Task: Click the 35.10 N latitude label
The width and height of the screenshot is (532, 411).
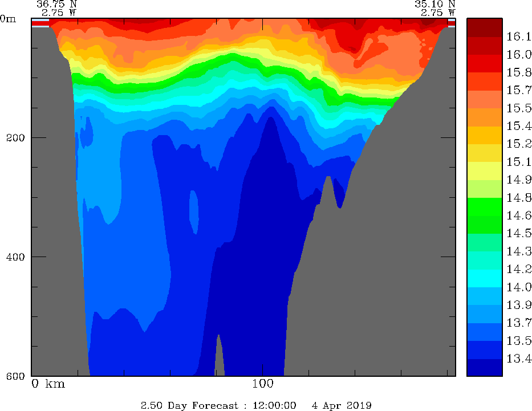Action: click(434, 4)
